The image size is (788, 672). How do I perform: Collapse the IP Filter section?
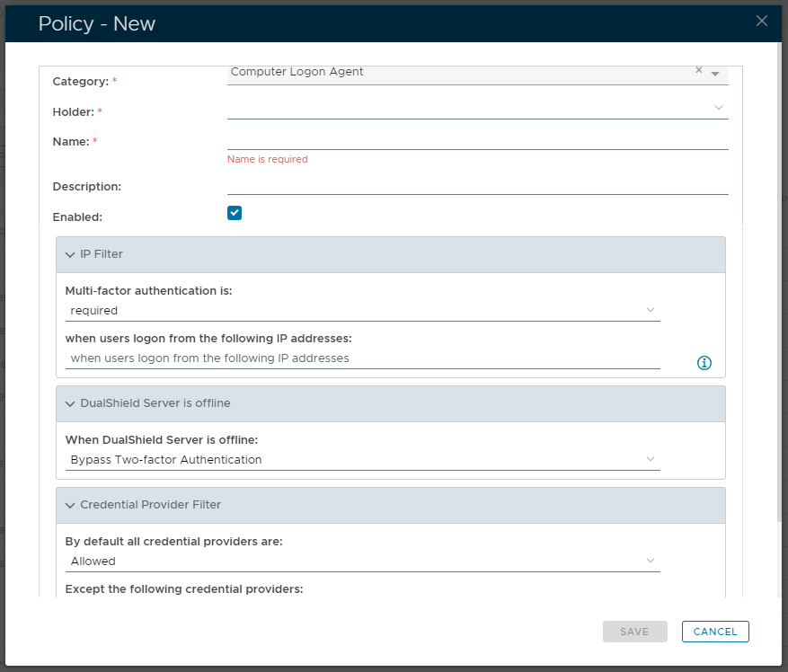coord(70,254)
